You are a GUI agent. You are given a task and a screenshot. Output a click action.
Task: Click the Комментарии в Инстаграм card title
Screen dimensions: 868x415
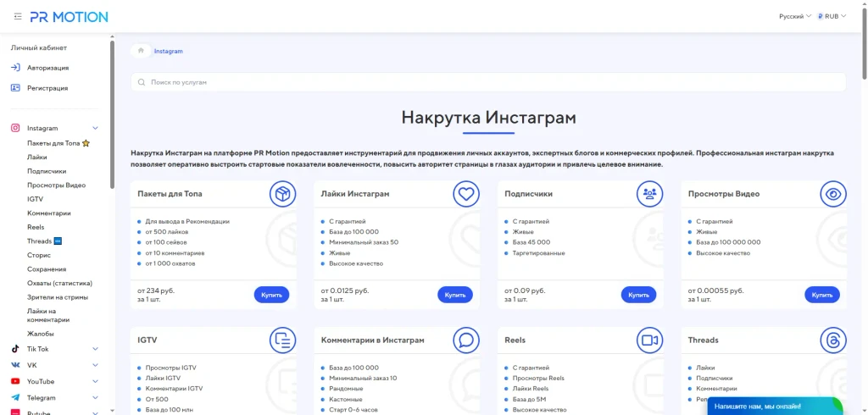[373, 340]
